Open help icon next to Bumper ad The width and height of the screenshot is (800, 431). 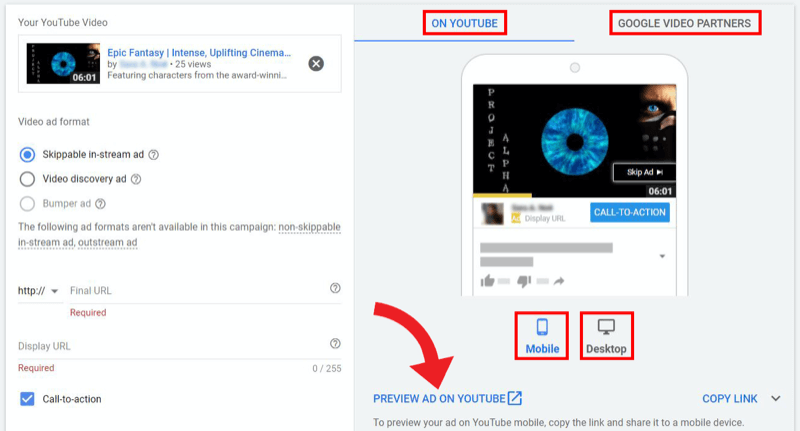(x=101, y=204)
